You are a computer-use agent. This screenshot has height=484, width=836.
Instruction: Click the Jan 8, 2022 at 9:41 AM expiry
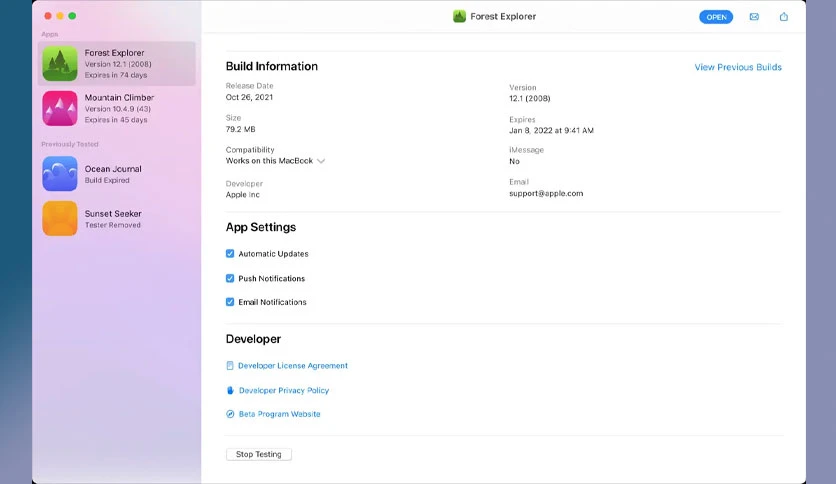click(551, 130)
